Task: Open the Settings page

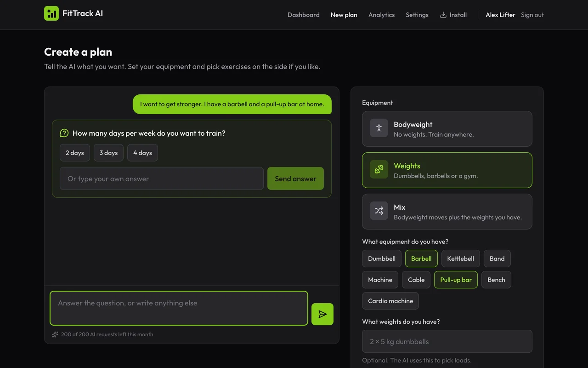Action: 417,15
